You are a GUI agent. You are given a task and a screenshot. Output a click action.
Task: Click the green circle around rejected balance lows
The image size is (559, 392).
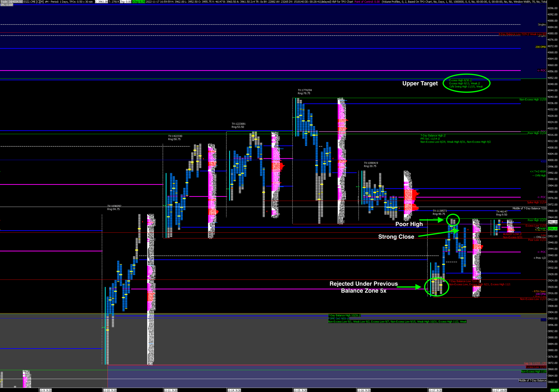[437, 287]
